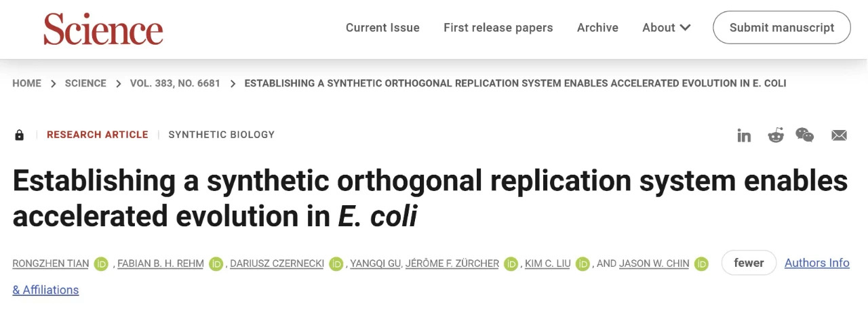Click author name Fabian B. H. Rehm
The width and height of the screenshot is (868, 321).
coord(161,264)
